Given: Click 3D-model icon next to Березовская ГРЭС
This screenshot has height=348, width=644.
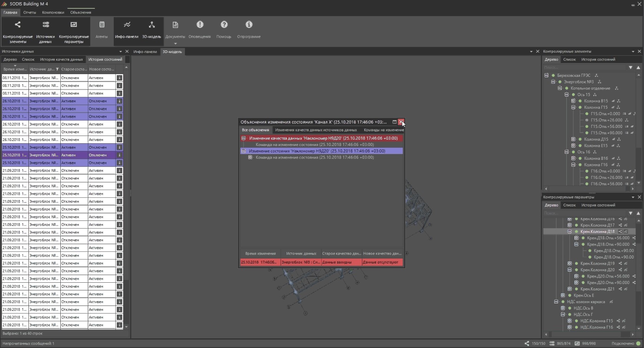Looking at the screenshot, I should 596,76.
